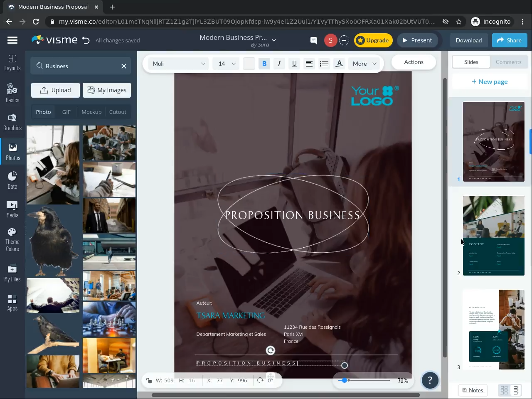The image size is (532, 399).
Task: Click the bullet list icon
Action: (x=324, y=64)
